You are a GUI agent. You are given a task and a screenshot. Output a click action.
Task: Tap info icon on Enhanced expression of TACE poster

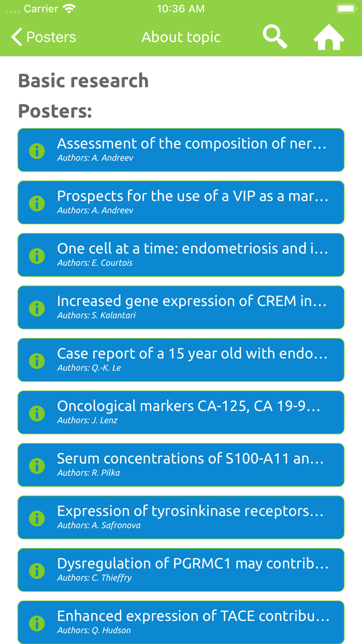37,624
